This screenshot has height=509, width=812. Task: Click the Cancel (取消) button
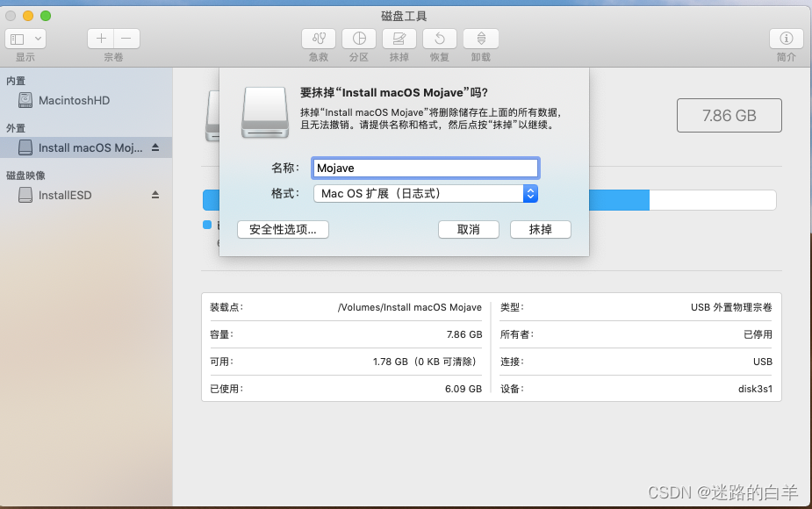click(469, 229)
